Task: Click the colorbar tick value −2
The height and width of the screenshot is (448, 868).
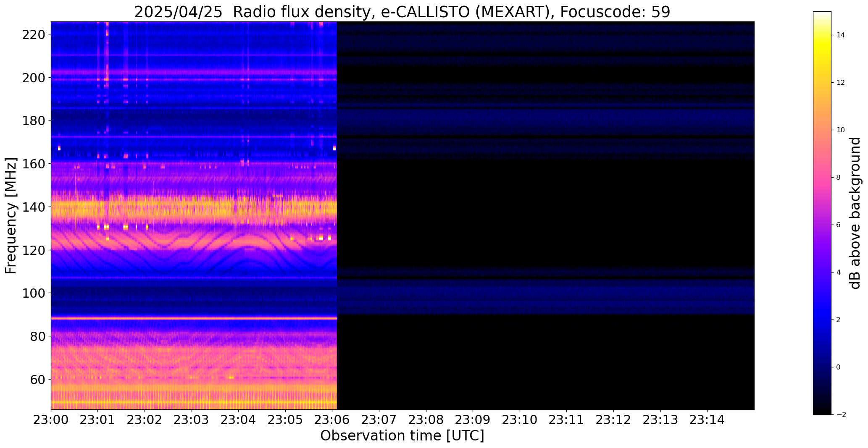Action: tap(841, 415)
